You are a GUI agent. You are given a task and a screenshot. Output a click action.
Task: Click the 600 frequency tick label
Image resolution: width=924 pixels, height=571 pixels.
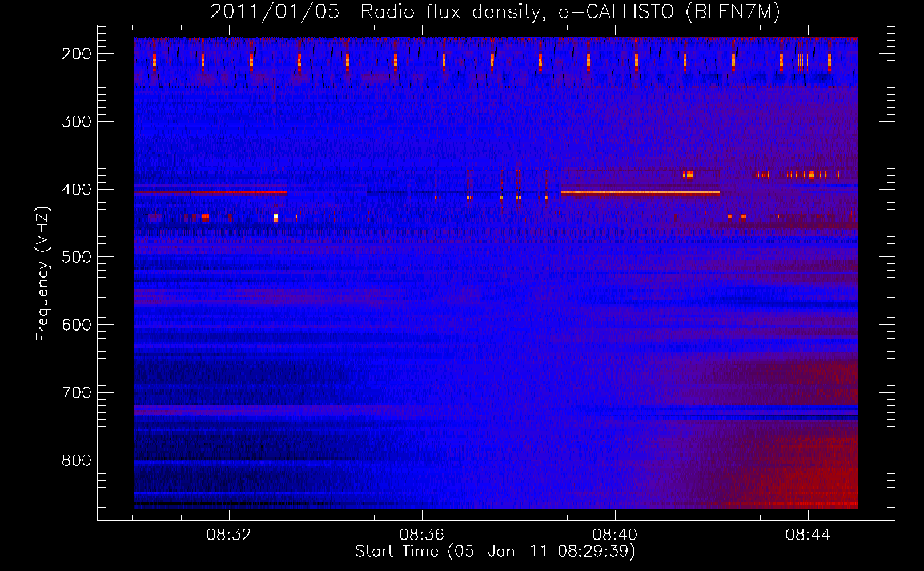point(77,325)
